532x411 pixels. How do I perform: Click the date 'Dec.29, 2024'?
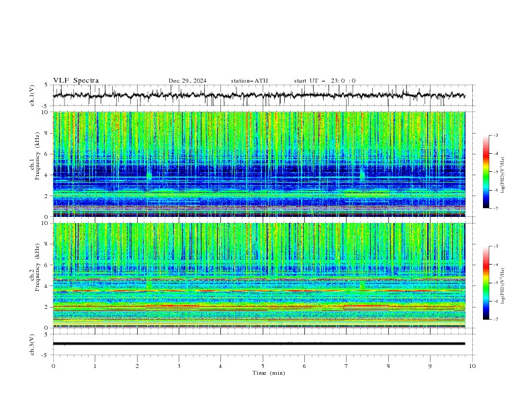pos(187,81)
